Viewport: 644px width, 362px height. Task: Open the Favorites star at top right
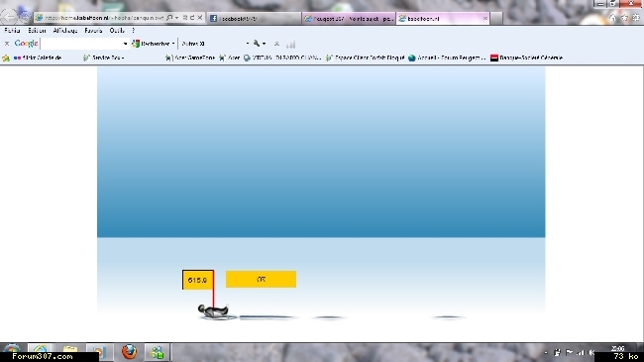(x=625, y=18)
